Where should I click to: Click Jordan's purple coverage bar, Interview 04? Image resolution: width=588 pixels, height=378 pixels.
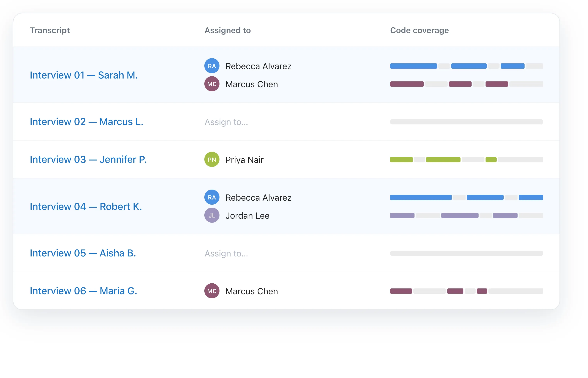click(466, 216)
